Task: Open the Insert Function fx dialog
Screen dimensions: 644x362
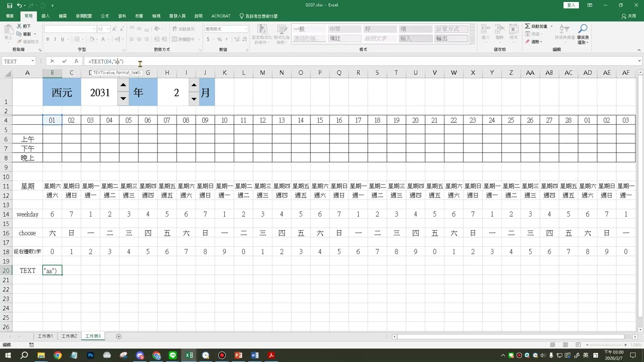Action: (76, 61)
